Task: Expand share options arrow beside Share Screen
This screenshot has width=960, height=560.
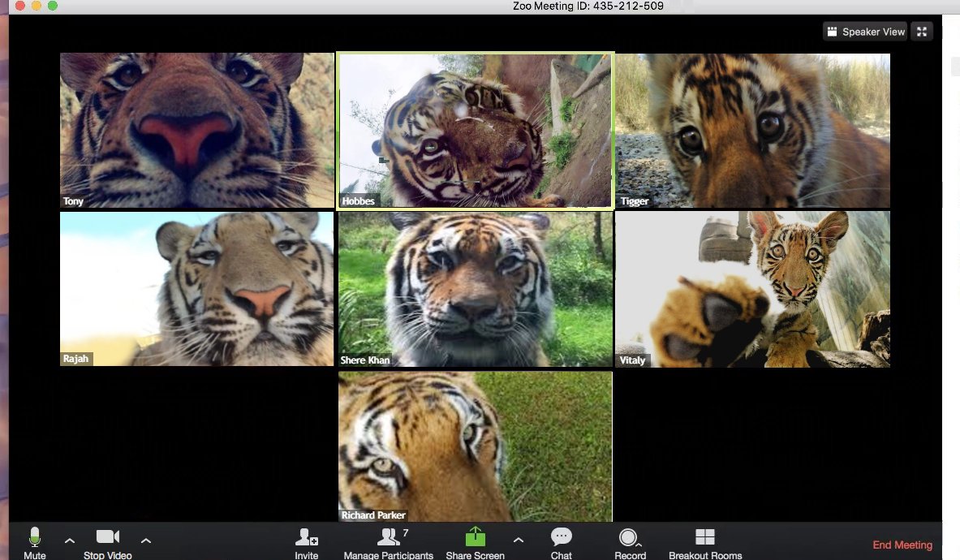Action: 519,541
